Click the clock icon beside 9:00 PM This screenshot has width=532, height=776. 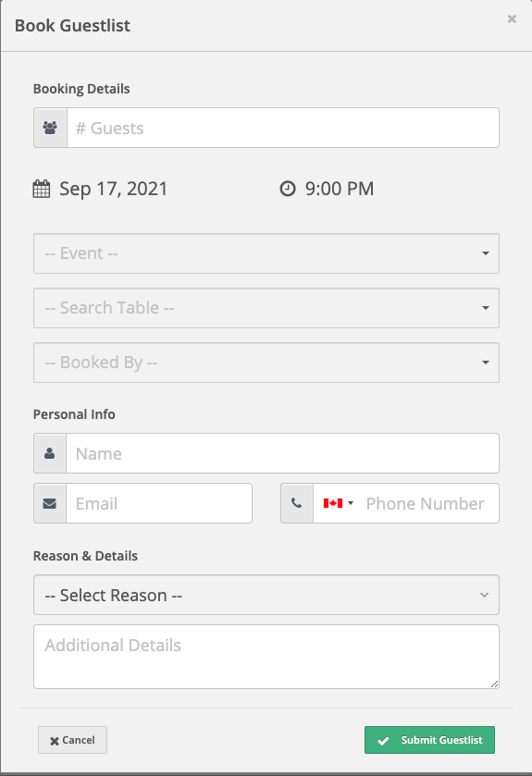(x=288, y=189)
